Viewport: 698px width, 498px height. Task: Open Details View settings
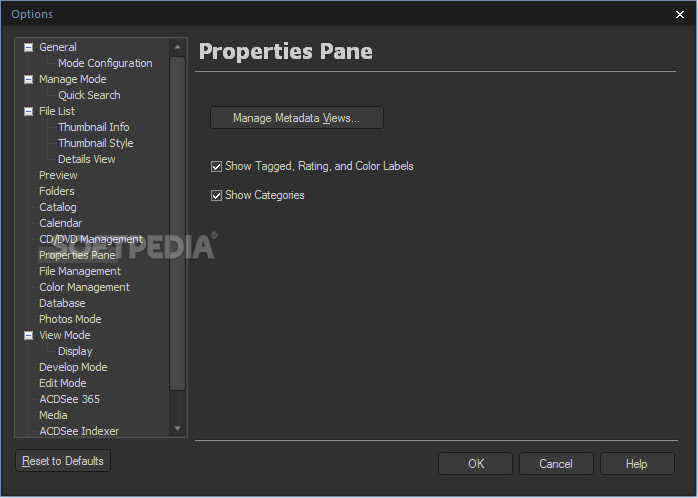pyautogui.click(x=87, y=159)
